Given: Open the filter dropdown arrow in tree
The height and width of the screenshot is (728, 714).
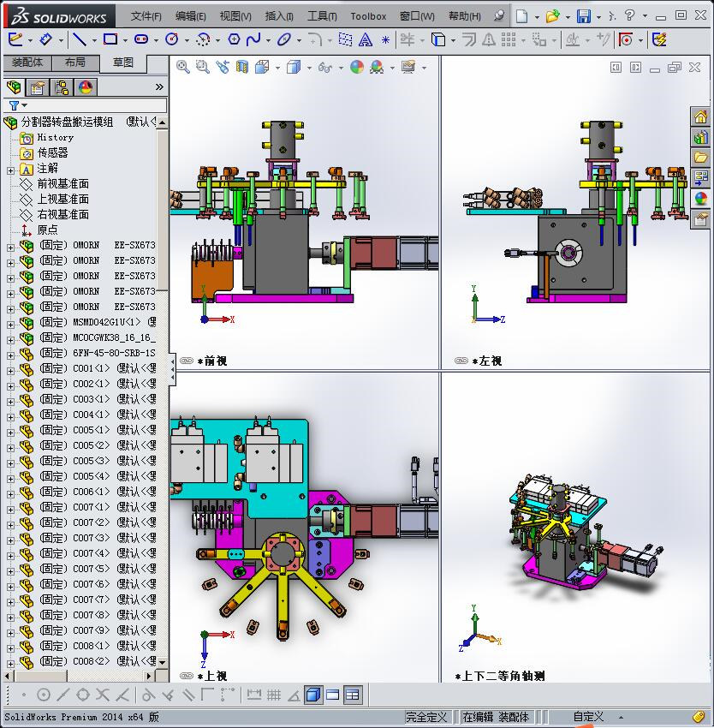Looking at the screenshot, I should [25, 105].
